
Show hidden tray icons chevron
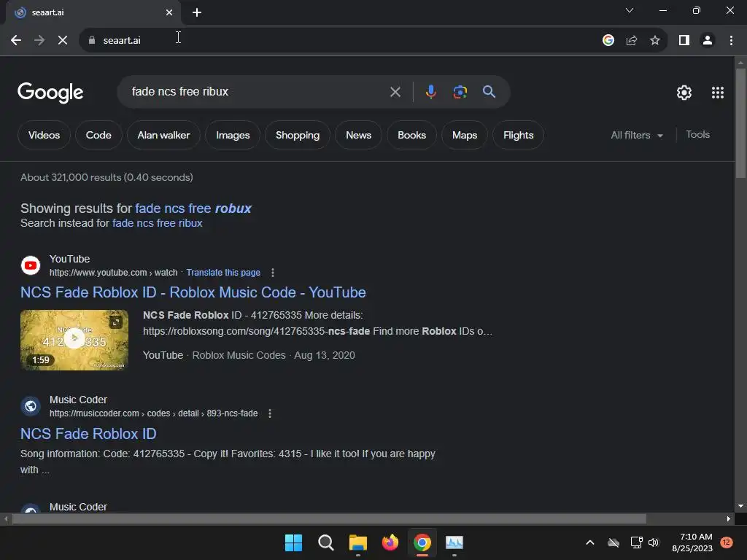point(589,542)
